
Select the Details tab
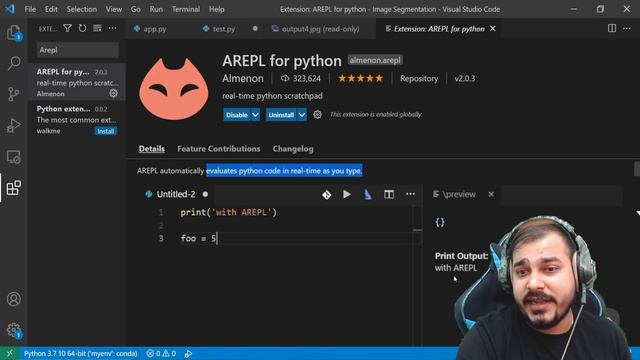(152, 149)
